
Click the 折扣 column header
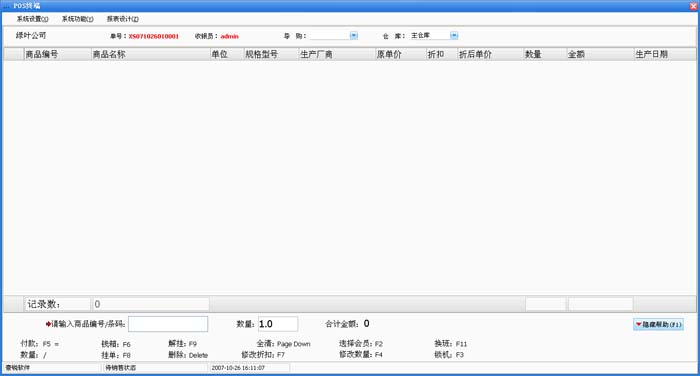pyautogui.click(x=442, y=54)
